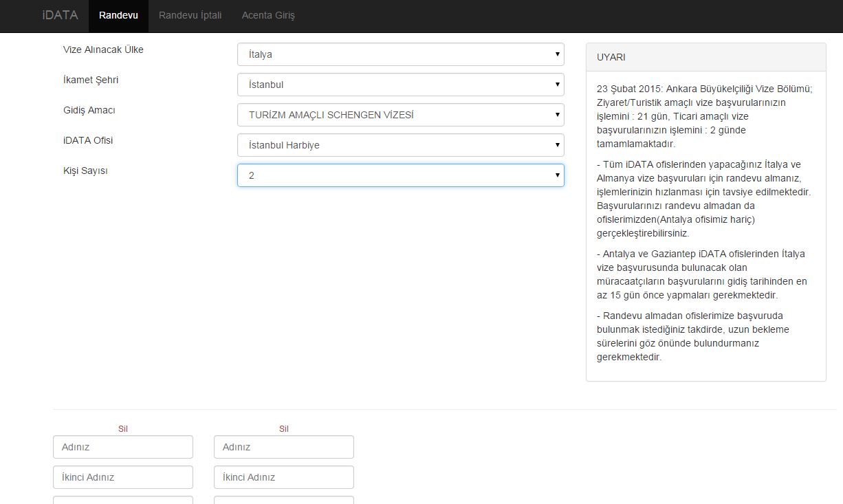Focus the first person's İkinci Adınız field
This screenshot has height=504, width=843.
point(123,477)
